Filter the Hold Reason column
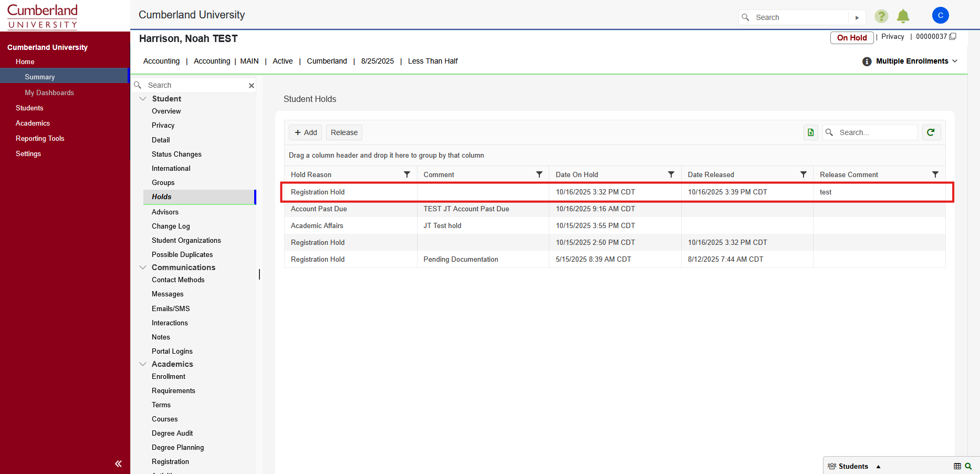Image resolution: width=980 pixels, height=474 pixels. 407,174
